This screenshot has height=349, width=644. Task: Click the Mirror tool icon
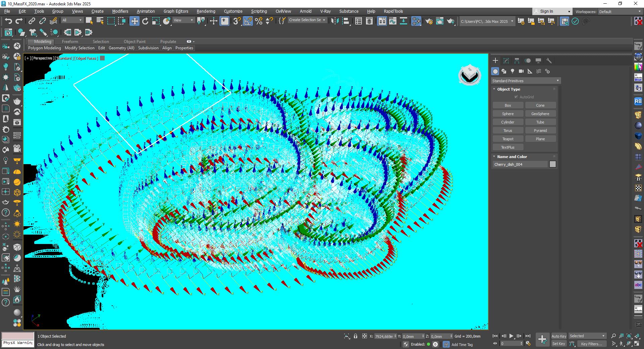tap(335, 21)
